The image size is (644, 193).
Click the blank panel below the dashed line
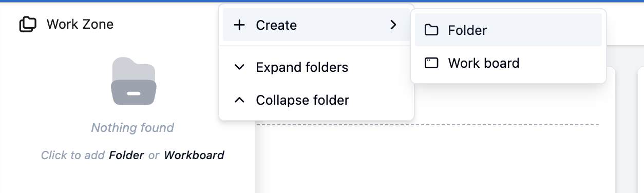(x=435, y=159)
